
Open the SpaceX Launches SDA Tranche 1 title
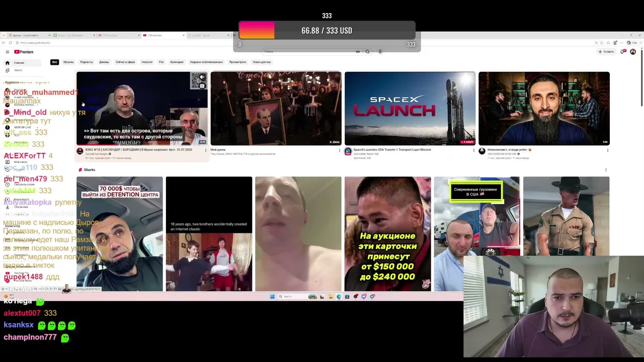pos(392,150)
